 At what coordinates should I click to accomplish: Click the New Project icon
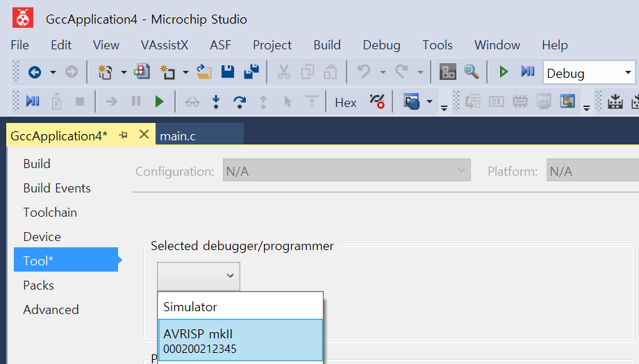click(x=105, y=72)
